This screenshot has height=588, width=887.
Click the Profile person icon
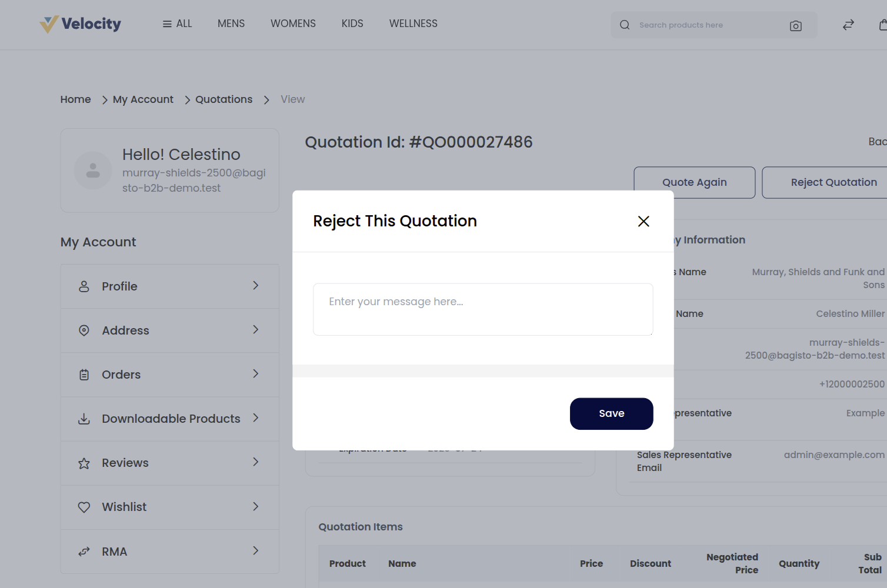tap(84, 286)
